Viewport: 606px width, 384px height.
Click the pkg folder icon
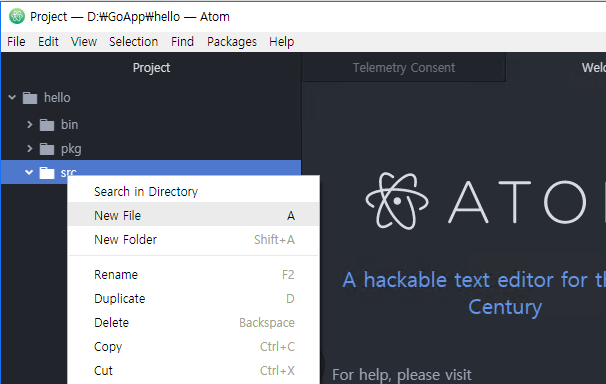tap(47, 149)
